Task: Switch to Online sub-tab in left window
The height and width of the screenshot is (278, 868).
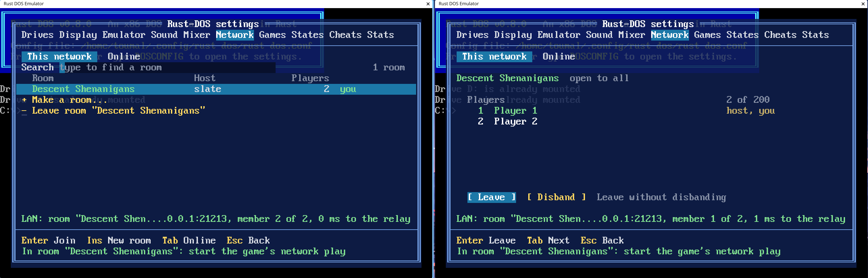Action: click(x=124, y=56)
